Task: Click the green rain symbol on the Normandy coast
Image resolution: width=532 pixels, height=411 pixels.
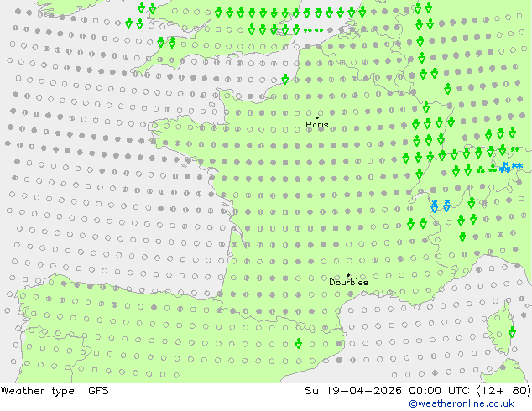Action: pyautogui.click(x=285, y=79)
